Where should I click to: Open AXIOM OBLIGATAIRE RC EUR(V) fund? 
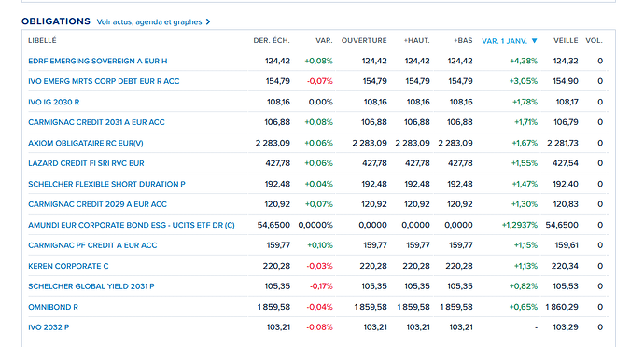[x=86, y=143]
